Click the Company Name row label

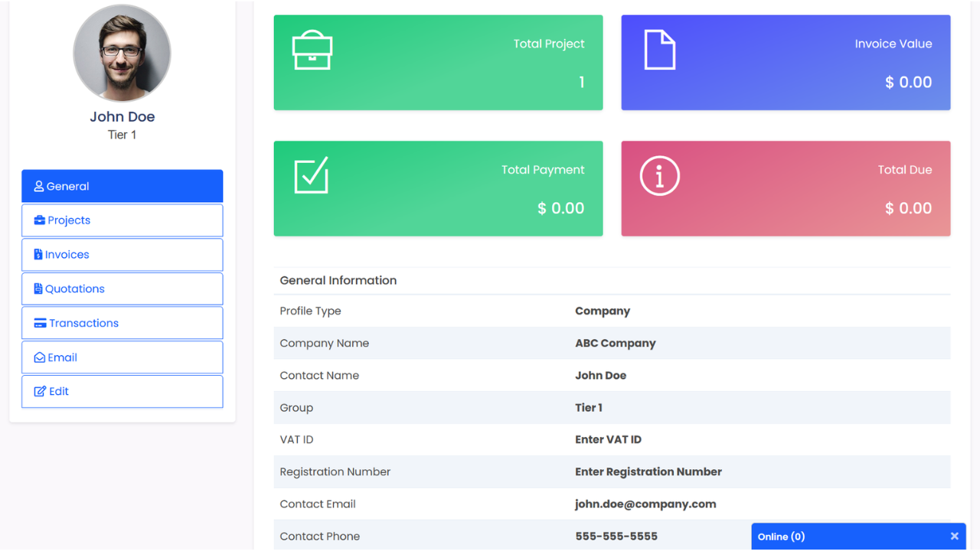(x=325, y=344)
